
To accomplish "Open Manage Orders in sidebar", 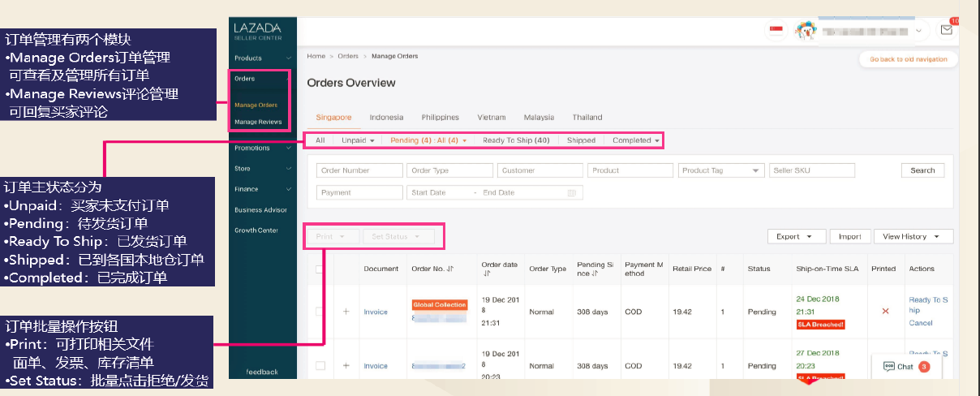I will tap(256, 105).
